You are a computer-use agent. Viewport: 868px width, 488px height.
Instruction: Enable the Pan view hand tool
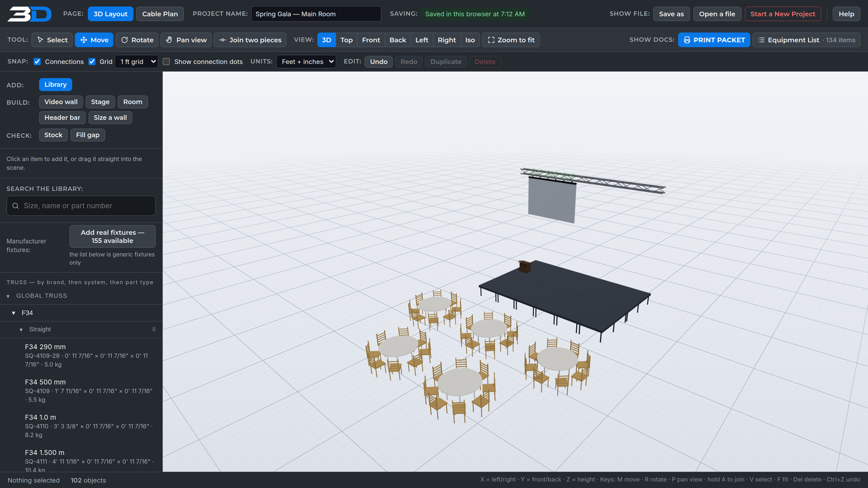[186, 40]
